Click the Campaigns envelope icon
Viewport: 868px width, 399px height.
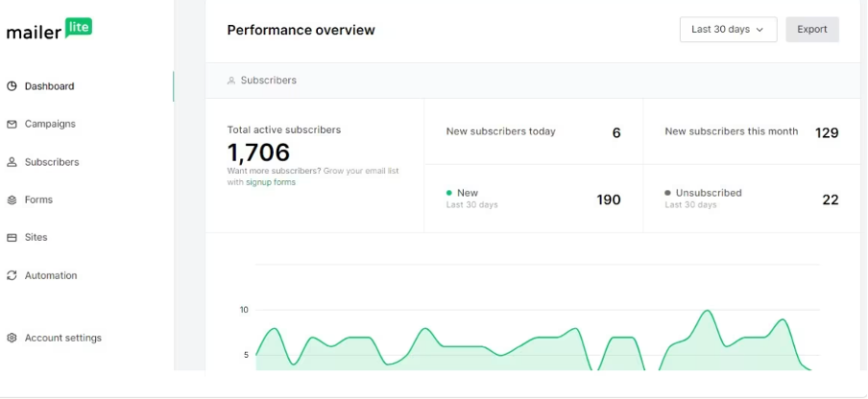coord(12,125)
